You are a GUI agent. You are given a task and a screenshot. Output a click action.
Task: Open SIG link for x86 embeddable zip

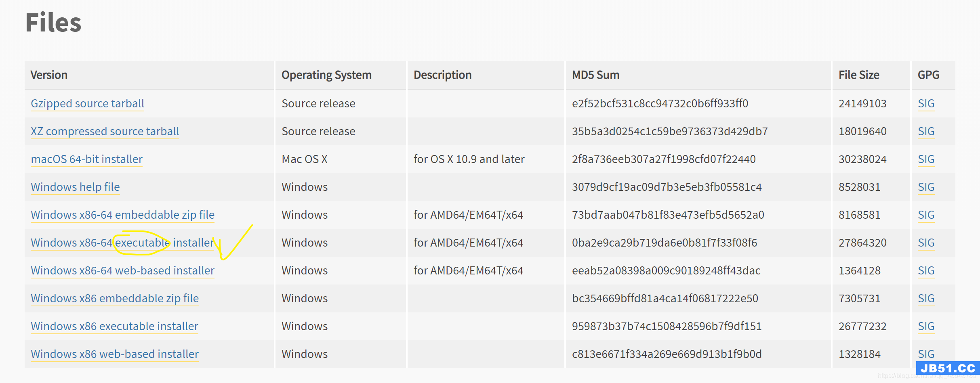[x=926, y=299]
